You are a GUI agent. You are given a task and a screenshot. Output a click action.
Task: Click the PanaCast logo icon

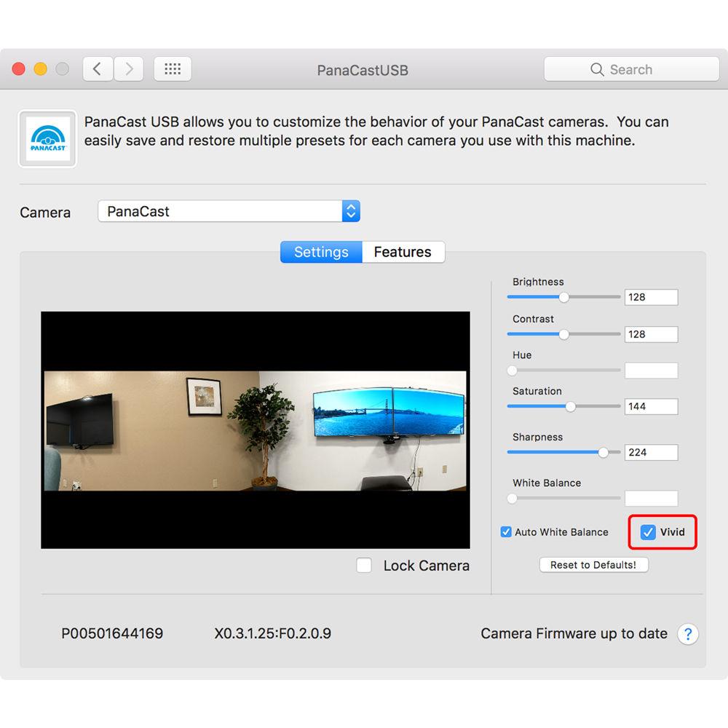pyautogui.click(x=47, y=138)
